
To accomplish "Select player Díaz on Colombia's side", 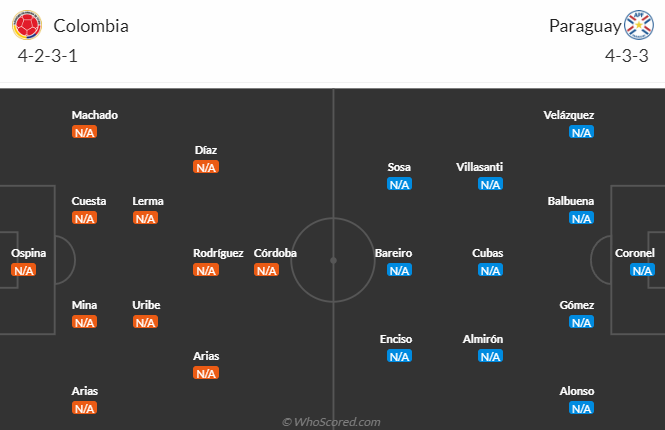I will (x=206, y=150).
